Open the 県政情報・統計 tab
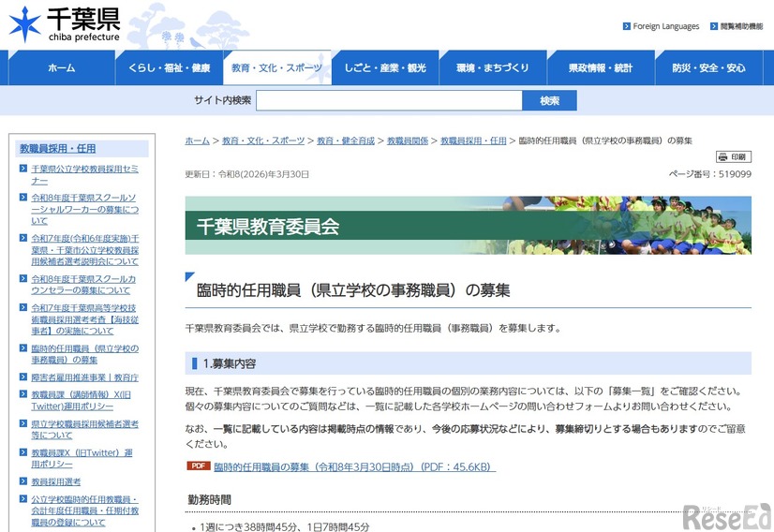The height and width of the screenshot is (532, 774). pos(601,67)
